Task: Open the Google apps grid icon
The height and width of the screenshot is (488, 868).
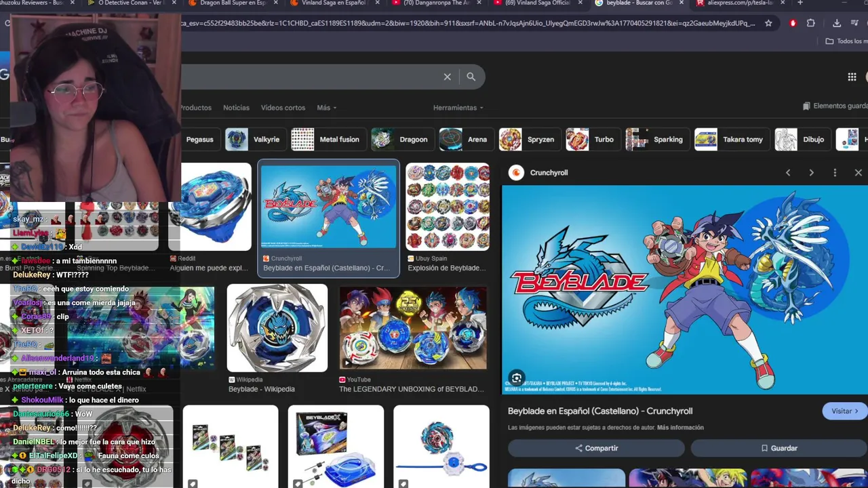Action: [x=852, y=77]
